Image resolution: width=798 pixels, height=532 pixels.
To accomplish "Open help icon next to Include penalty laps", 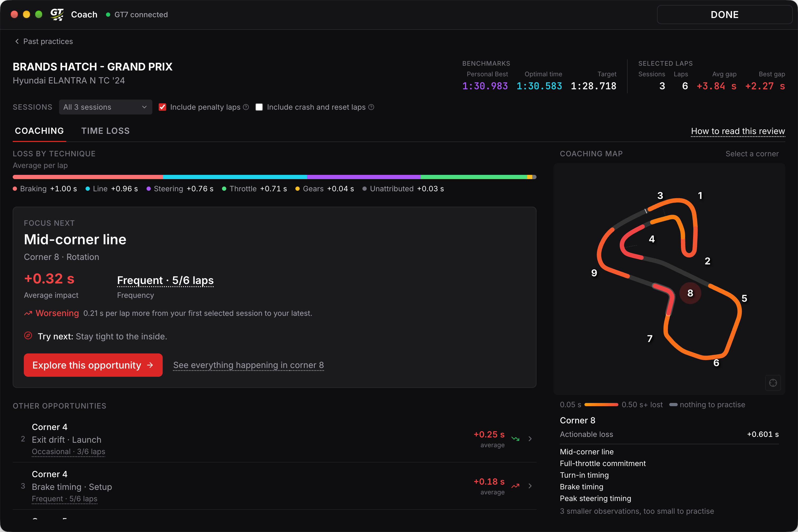I will click(x=246, y=107).
